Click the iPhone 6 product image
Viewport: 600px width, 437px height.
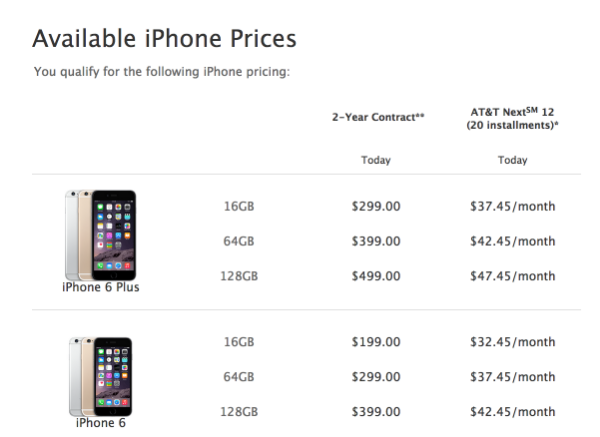(101, 377)
